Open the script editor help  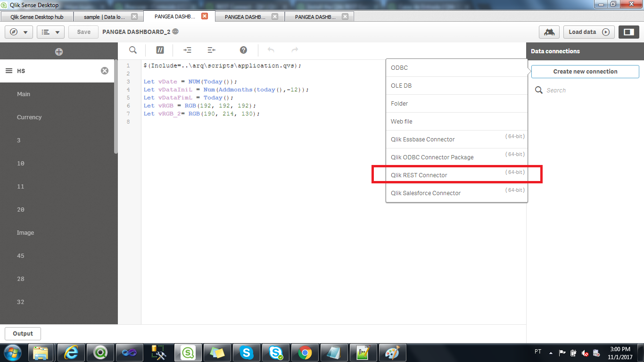click(243, 50)
